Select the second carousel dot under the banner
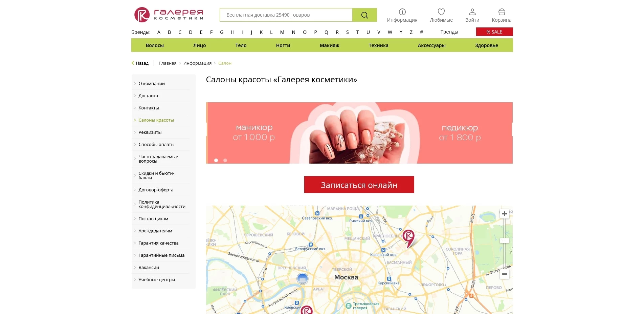The image size is (644, 314). pos(225,160)
